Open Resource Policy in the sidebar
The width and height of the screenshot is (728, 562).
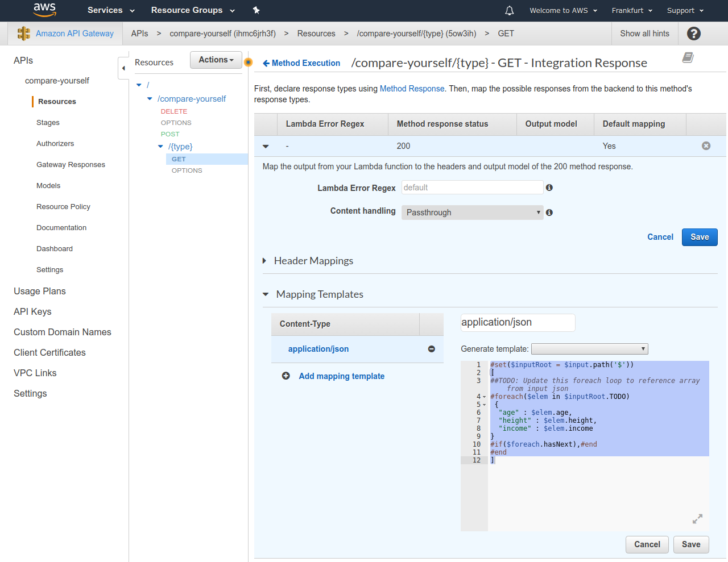coord(63,207)
